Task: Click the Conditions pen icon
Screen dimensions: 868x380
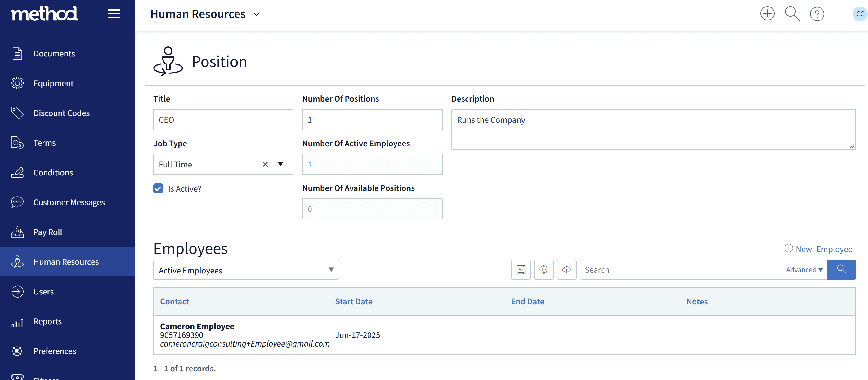Action: point(17,172)
